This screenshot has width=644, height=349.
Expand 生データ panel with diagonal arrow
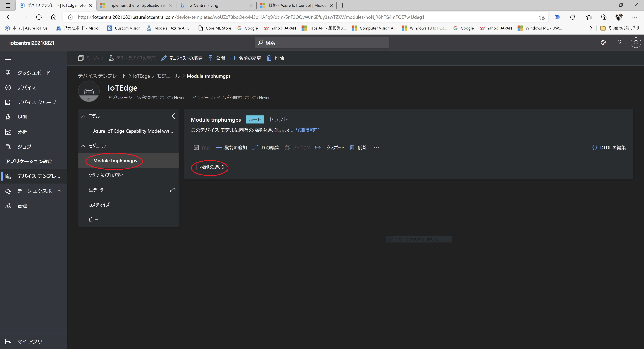pyautogui.click(x=172, y=190)
